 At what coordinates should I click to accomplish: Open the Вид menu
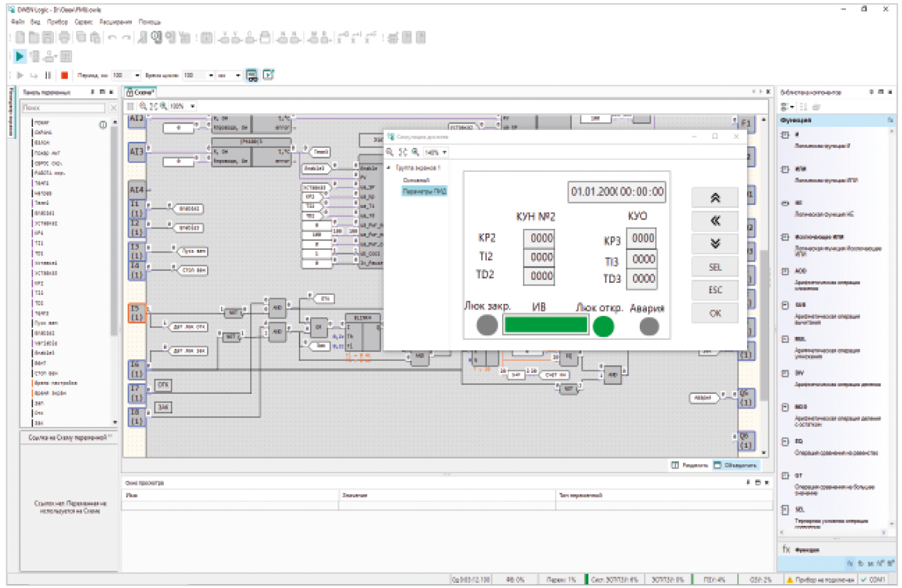click(35, 22)
